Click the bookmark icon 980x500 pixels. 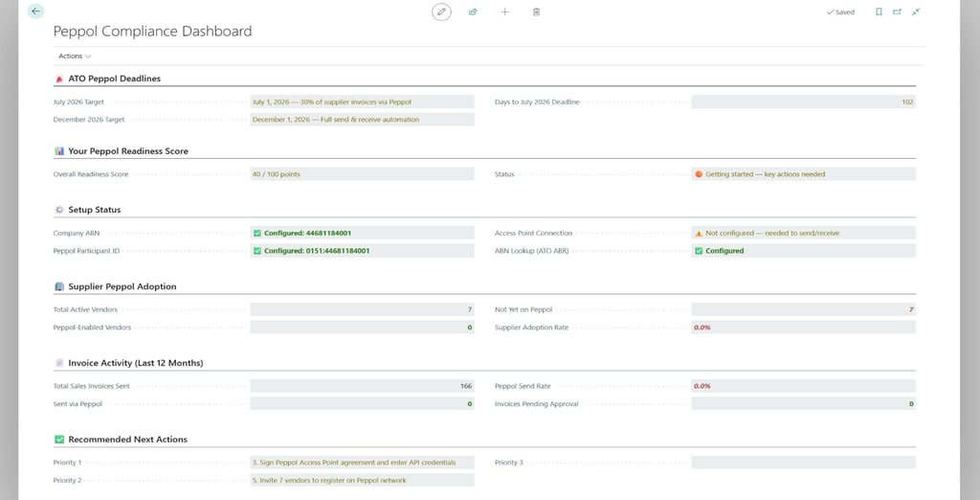click(879, 11)
